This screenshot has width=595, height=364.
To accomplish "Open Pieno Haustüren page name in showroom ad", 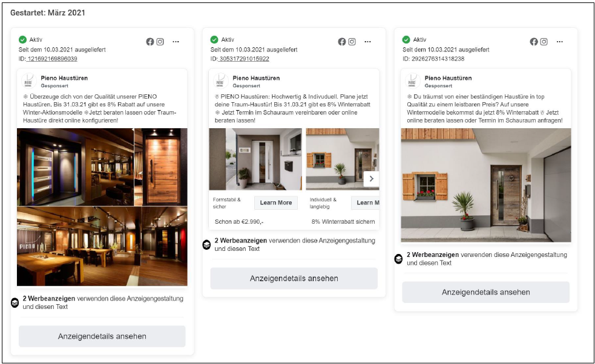I will (x=64, y=78).
